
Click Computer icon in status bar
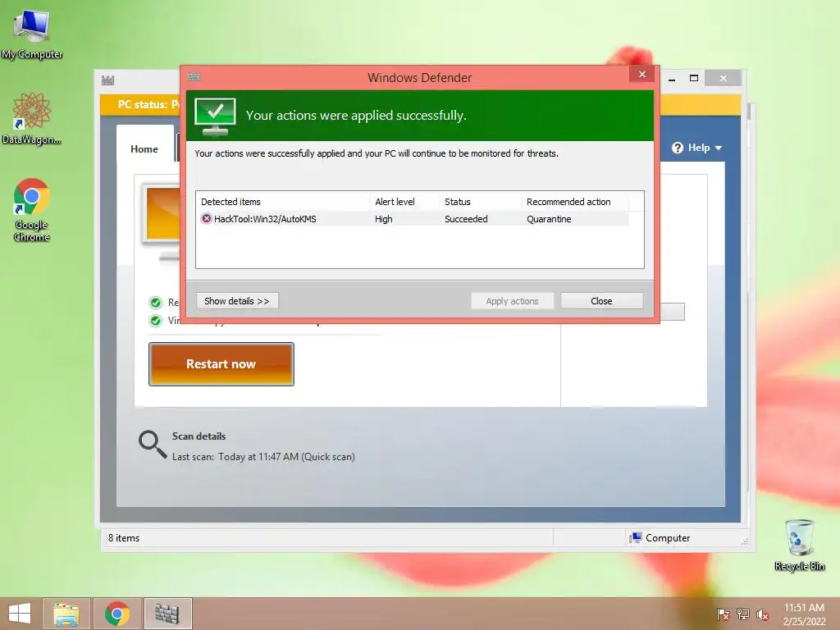pos(636,538)
